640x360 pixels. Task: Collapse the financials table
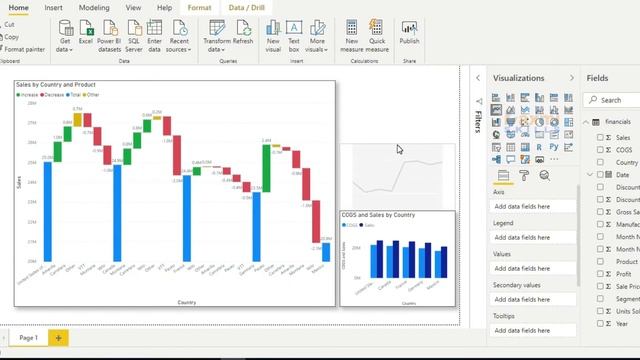click(x=586, y=122)
